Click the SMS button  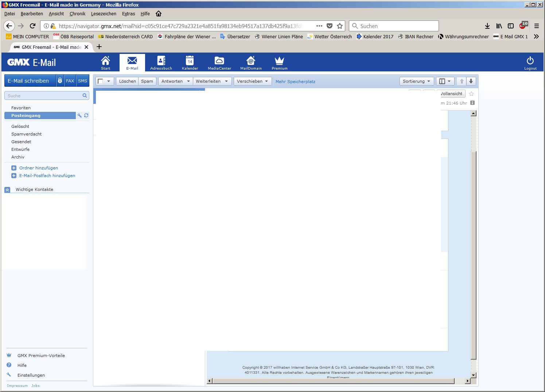coord(83,81)
